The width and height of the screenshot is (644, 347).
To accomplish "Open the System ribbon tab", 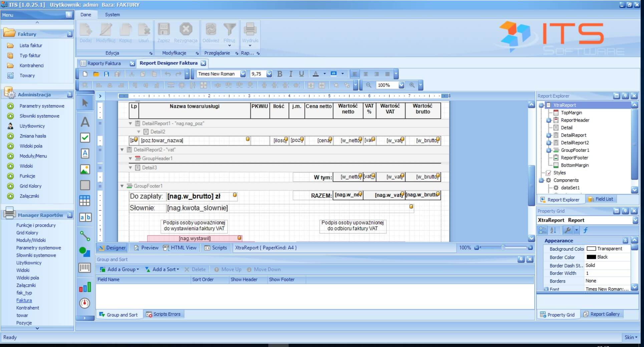I will pyautogui.click(x=112, y=15).
